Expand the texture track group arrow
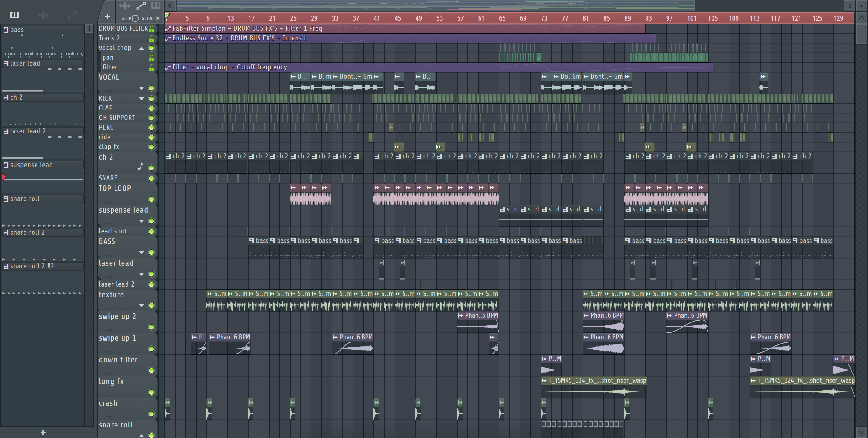The height and width of the screenshot is (438, 868). [142, 306]
